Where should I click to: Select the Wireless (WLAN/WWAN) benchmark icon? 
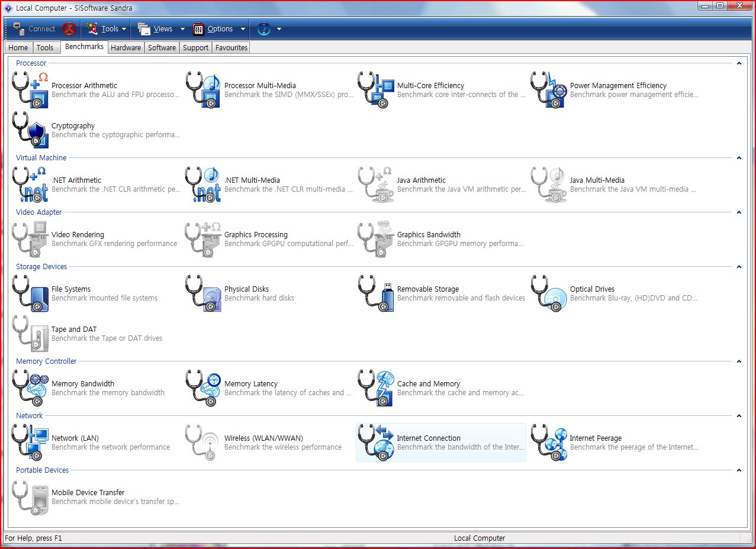point(203,443)
